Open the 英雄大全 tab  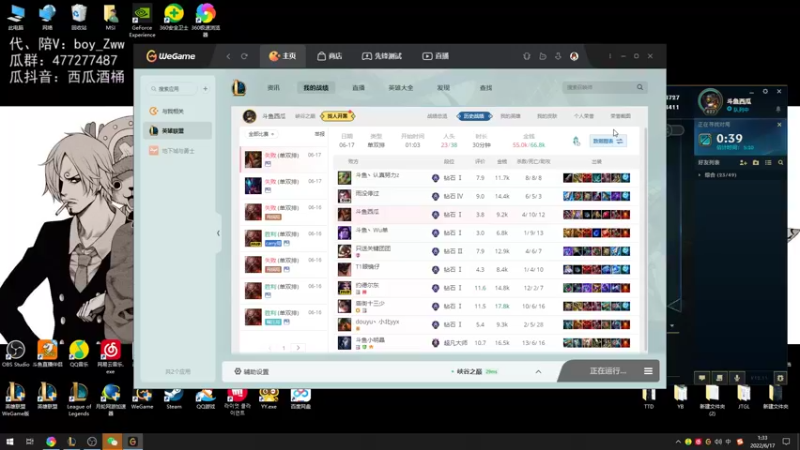pos(401,88)
